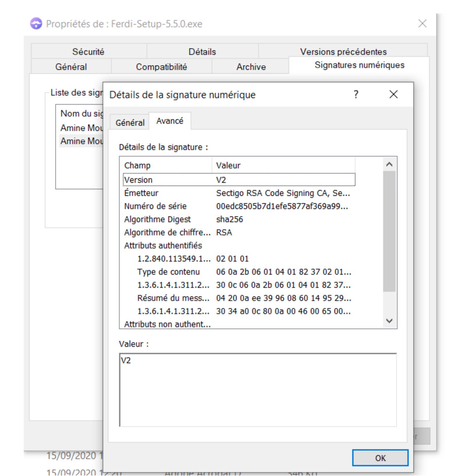
Task: Switch to the Général properties tab
Action: coord(71,67)
